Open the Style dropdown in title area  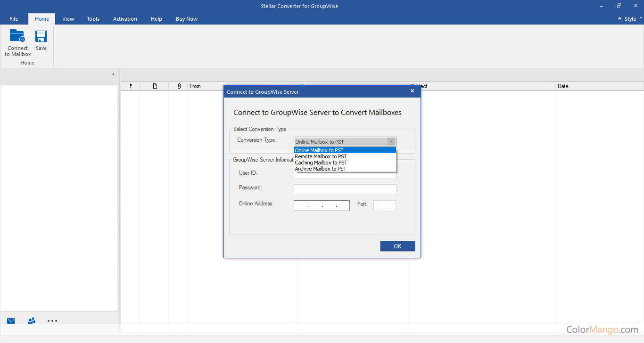pos(633,19)
